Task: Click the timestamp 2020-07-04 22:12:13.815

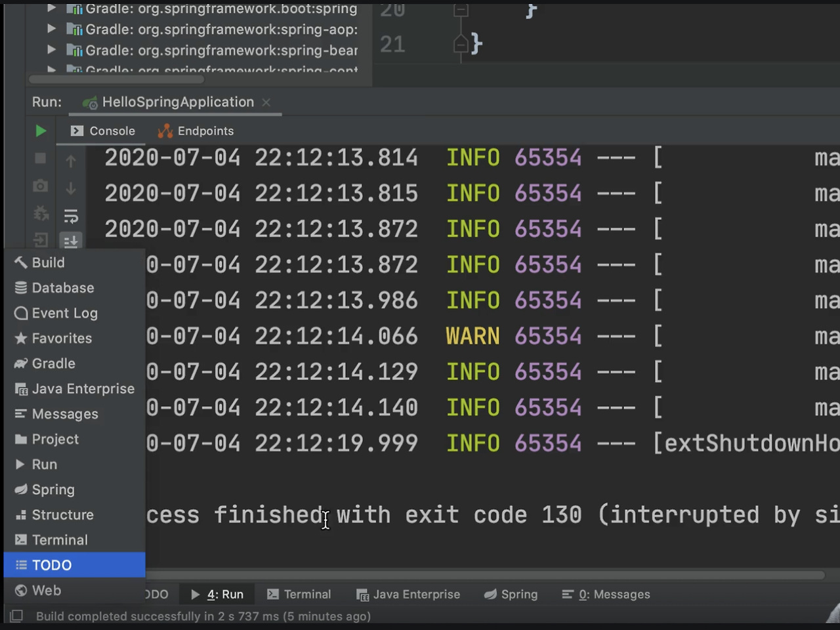Action: click(261, 193)
